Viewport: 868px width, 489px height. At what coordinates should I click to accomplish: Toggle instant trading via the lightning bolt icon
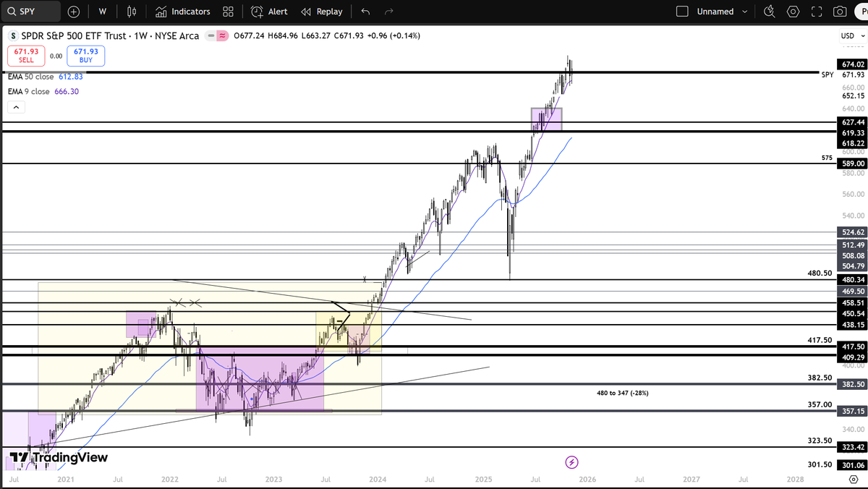571,462
